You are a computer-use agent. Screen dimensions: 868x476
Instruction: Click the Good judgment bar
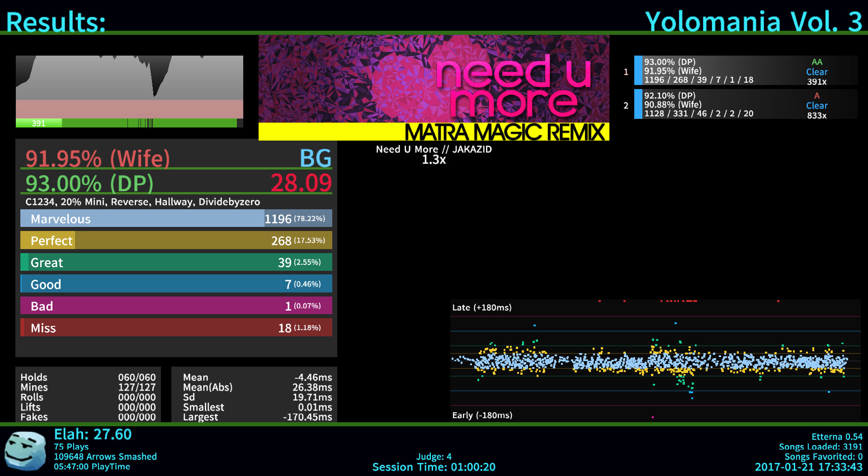pyautogui.click(x=176, y=284)
